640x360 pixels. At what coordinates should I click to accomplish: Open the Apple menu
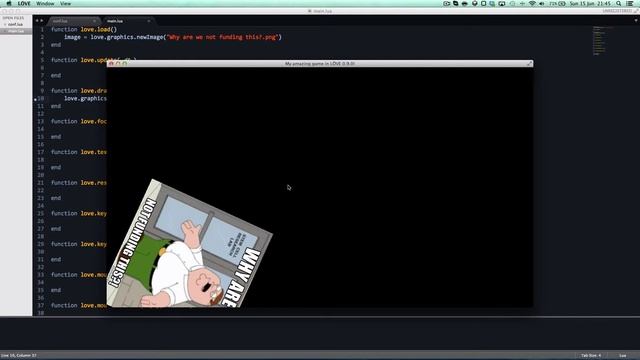point(9,3)
